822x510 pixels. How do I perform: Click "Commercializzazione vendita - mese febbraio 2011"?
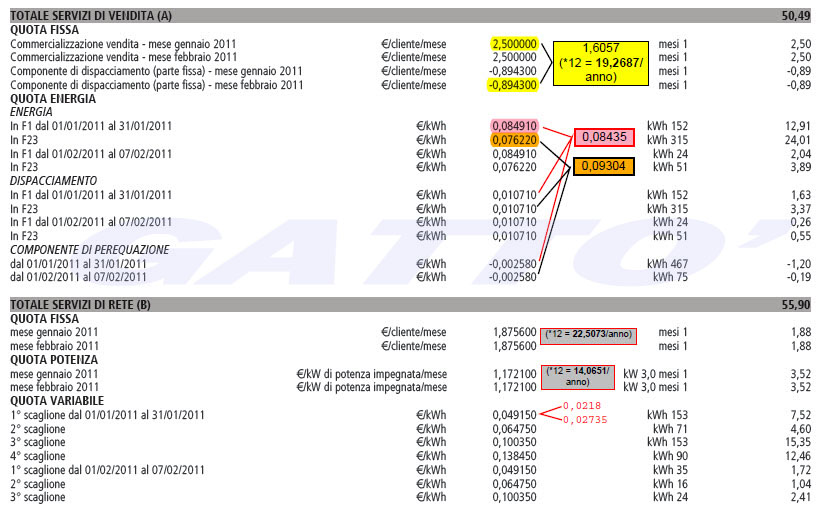[x=124, y=57]
